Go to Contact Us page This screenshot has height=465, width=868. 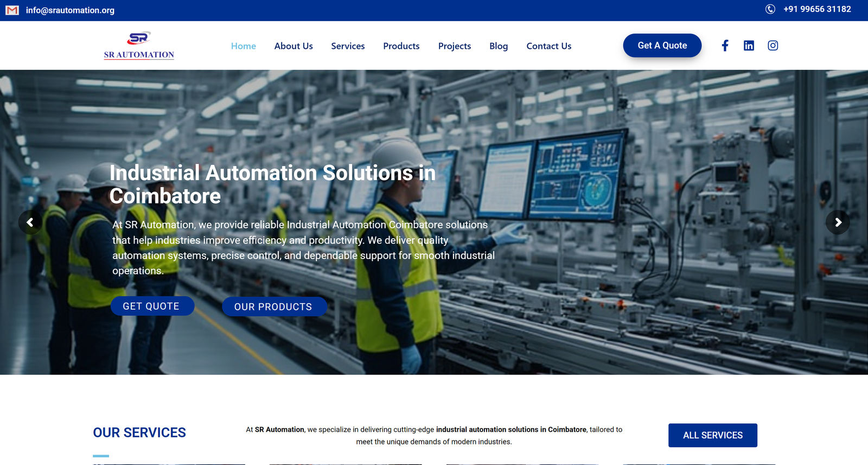pos(549,46)
